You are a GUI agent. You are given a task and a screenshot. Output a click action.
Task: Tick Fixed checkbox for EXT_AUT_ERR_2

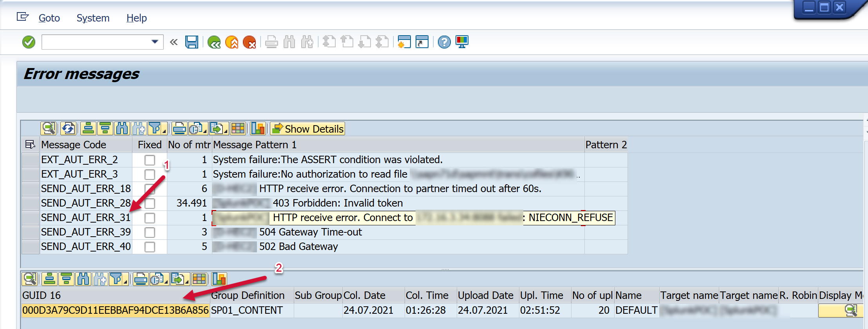pyautogui.click(x=150, y=160)
